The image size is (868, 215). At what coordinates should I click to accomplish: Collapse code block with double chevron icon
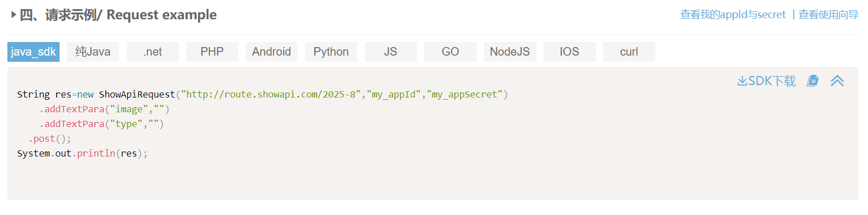837,81
